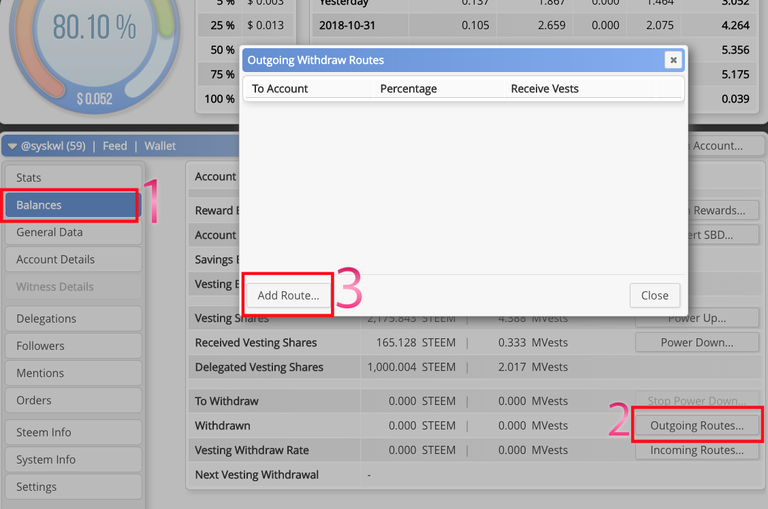
Task: Open the Mentions tab
Action: [x=73, y=373]
